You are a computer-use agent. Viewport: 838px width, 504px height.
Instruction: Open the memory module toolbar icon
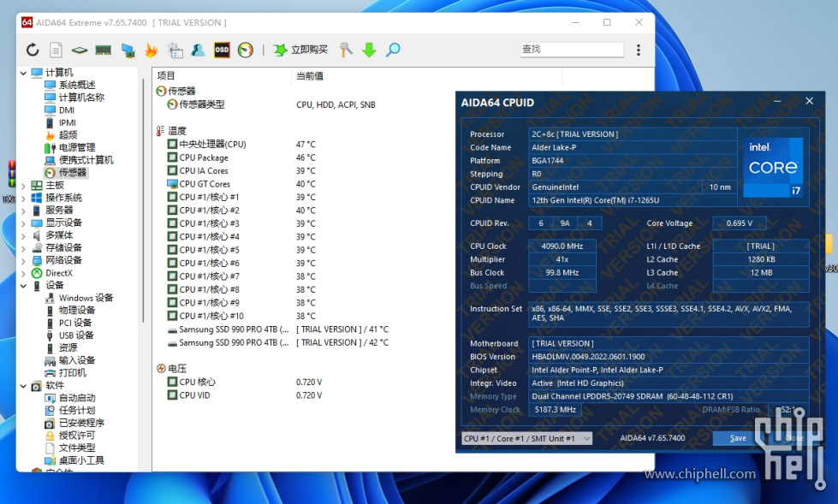pyautogui.click(x=104, y=50)
